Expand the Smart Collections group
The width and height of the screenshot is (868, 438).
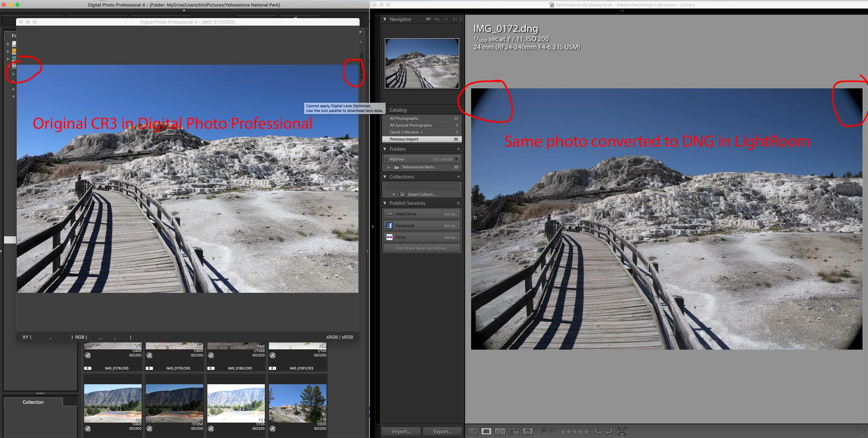(394, 195)
